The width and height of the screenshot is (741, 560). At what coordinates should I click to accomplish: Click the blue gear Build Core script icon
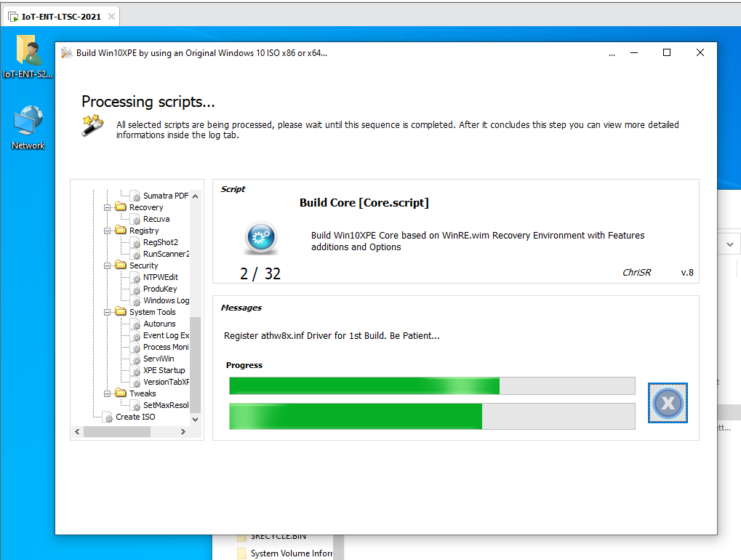pos(261,238)
